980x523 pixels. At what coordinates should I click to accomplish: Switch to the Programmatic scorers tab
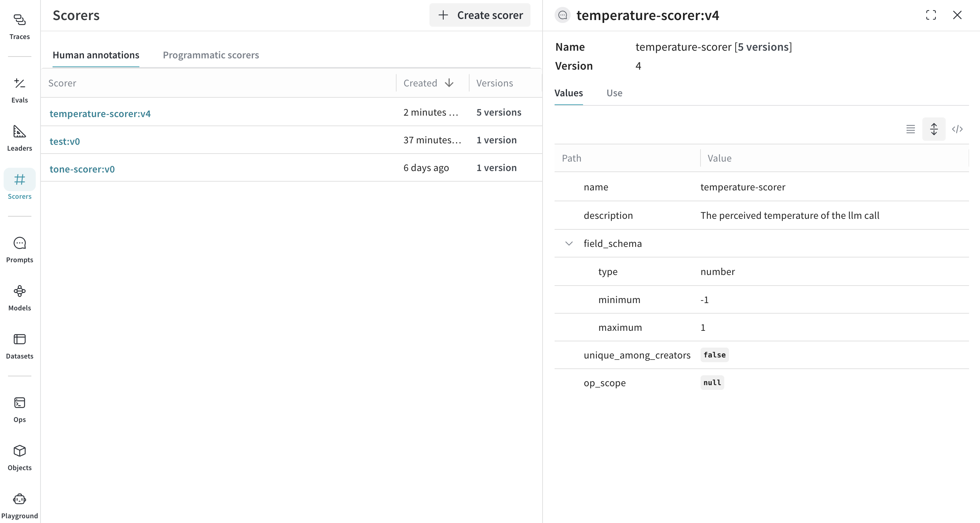pyautogui.click(x=211, y=55)
